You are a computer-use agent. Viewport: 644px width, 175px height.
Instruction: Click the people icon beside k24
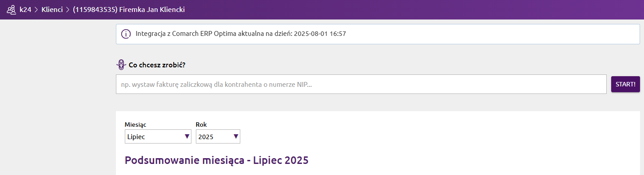12,9
